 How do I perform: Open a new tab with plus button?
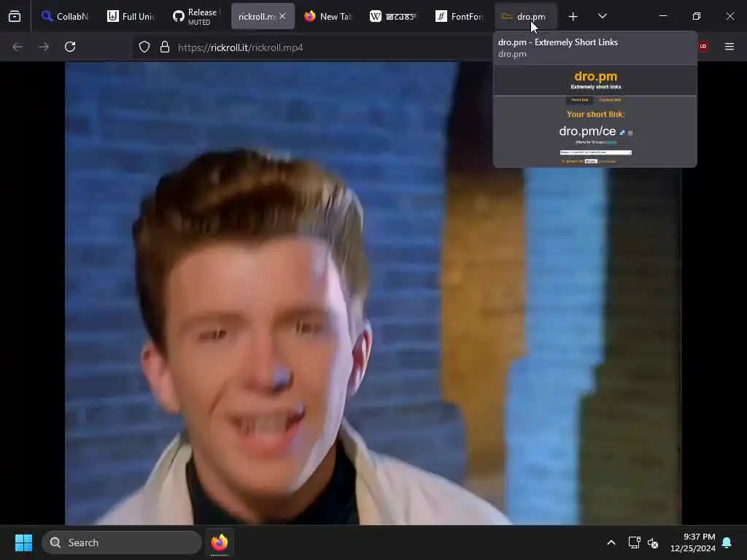(573, 17)
